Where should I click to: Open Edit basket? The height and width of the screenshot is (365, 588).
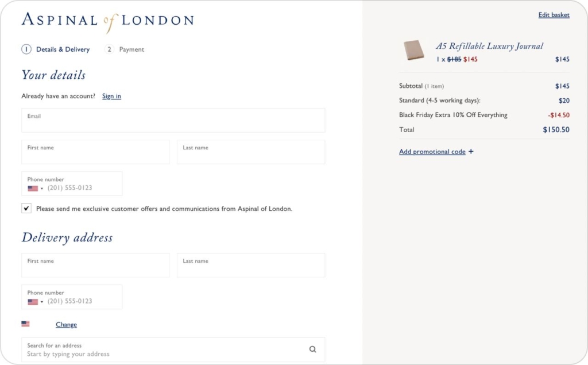coord(554,14)
